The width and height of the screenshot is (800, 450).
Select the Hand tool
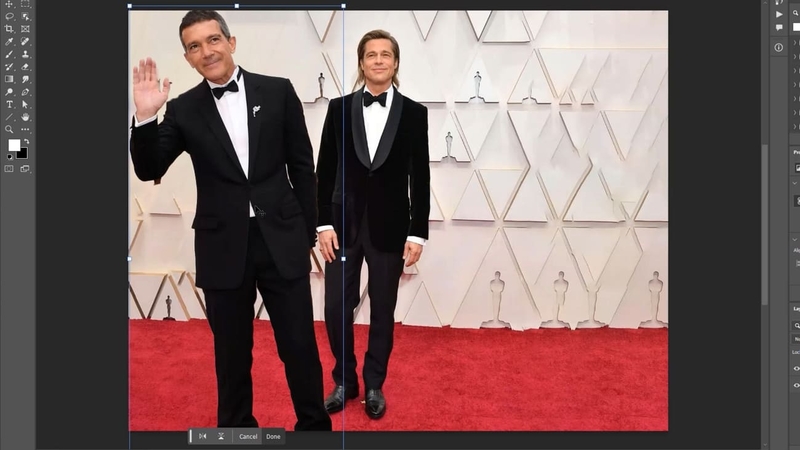tap(25, 117)
